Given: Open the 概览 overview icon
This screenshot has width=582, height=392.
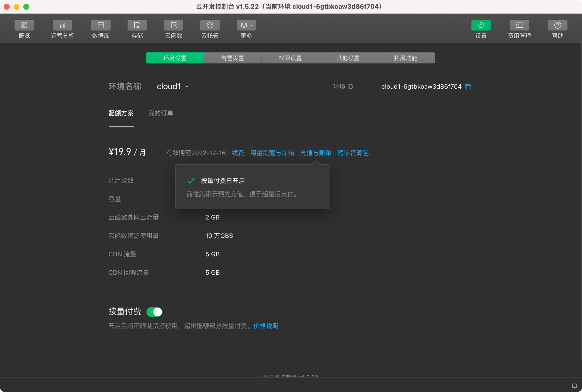Looking at the screenshot, I should click(24, 25).
